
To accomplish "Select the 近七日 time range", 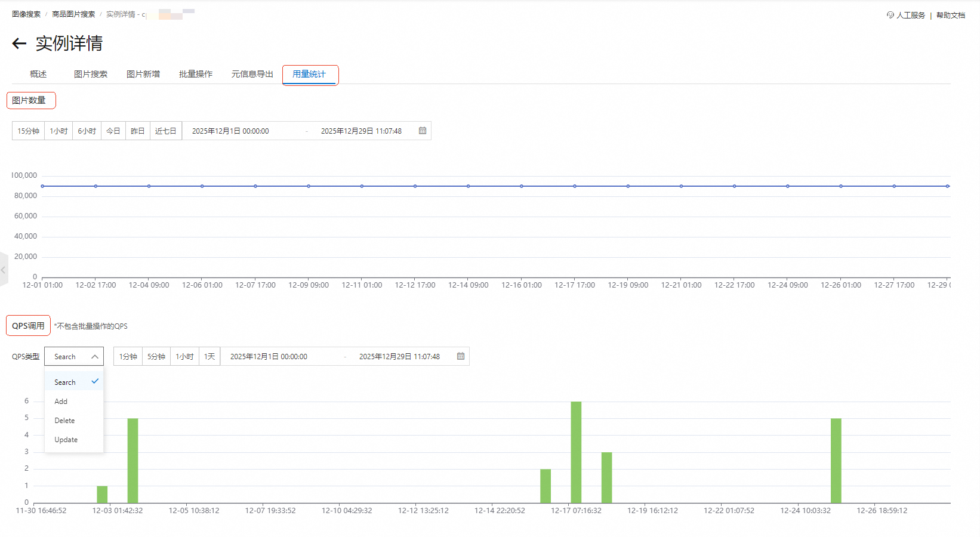I will (166, 131).
